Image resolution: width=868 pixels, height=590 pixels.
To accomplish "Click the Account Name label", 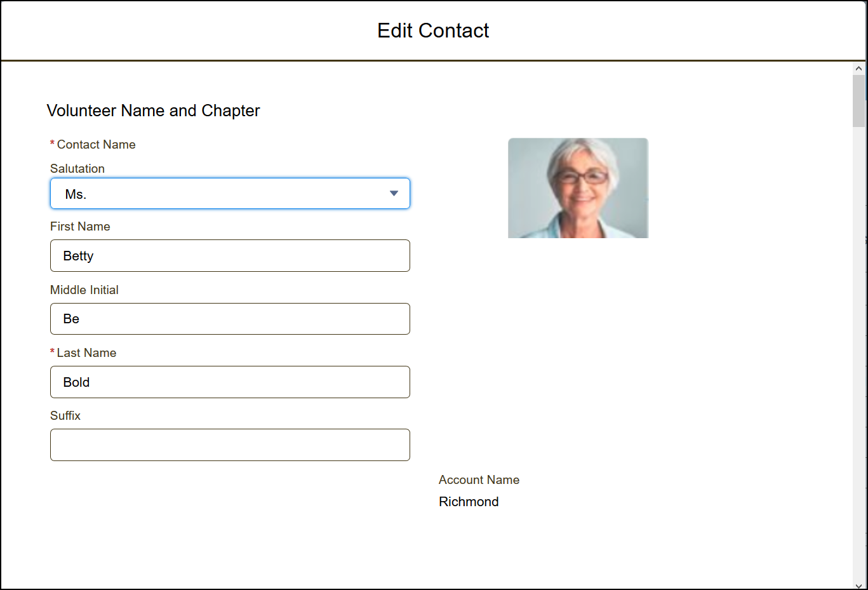I will click(x=479, y=480).
